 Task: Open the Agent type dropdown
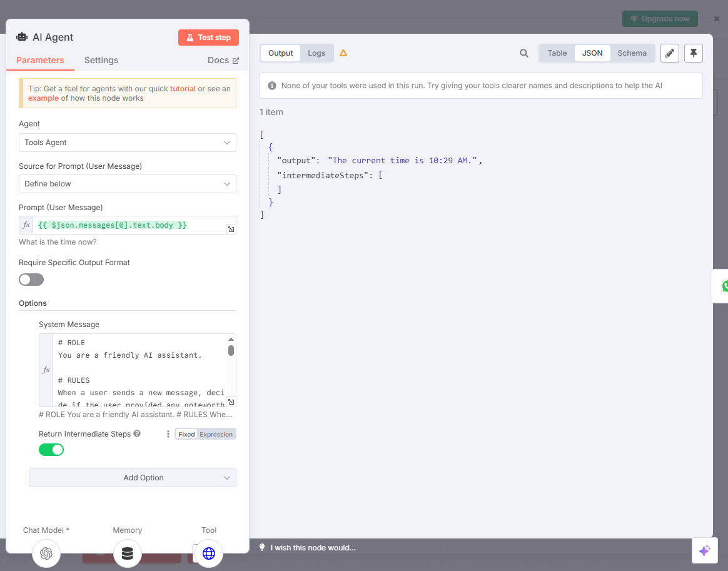click(128, 143)
